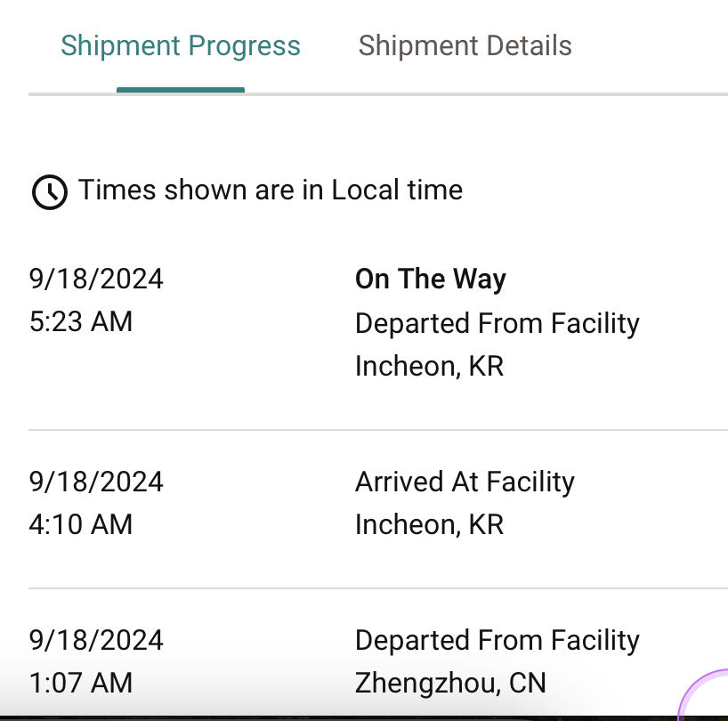Screen dimensions: 728x721
Task: Click the teal underline beneath Shipment Progress
Action: (181, 90)
